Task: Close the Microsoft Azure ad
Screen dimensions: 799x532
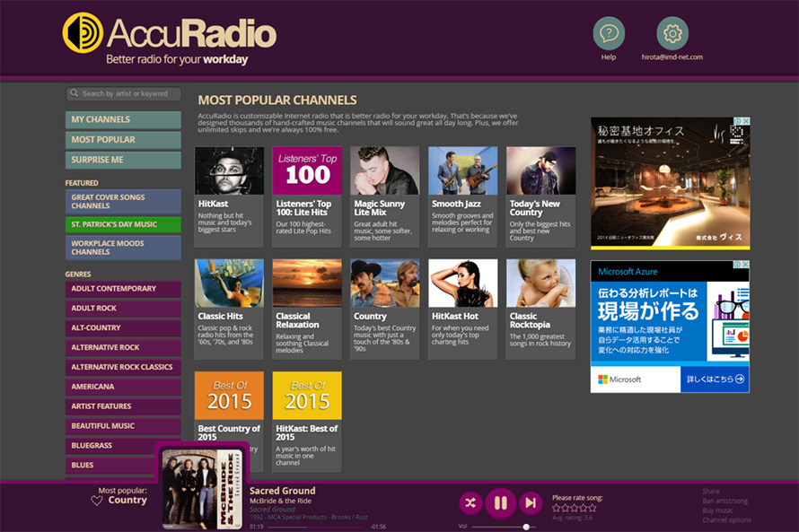Action: (x=745, y=265)
